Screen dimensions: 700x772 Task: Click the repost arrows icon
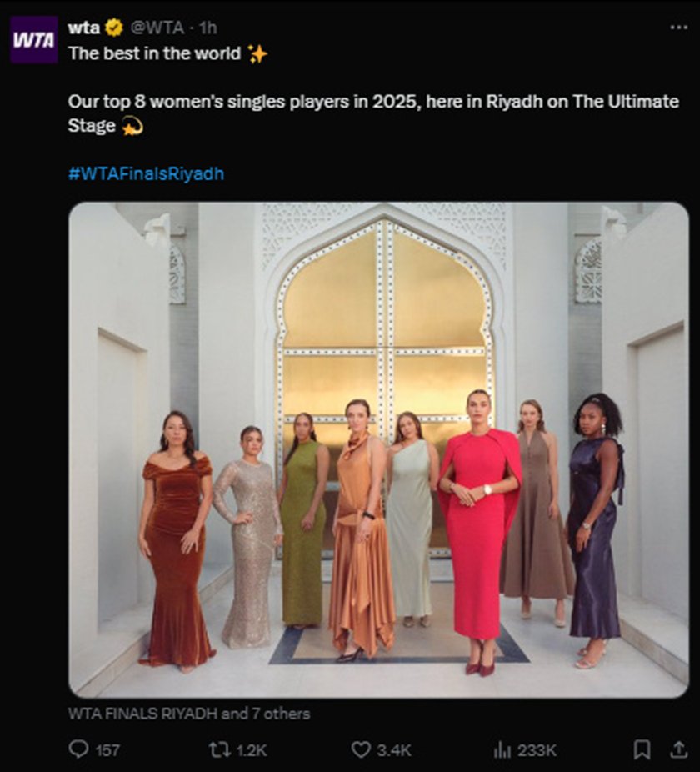219,749
